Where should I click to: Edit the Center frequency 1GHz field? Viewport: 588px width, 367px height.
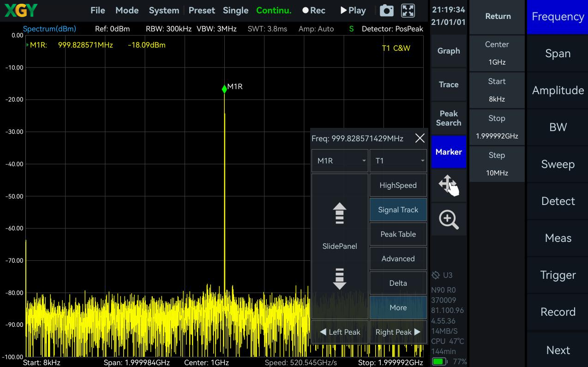tap(497, 53)
